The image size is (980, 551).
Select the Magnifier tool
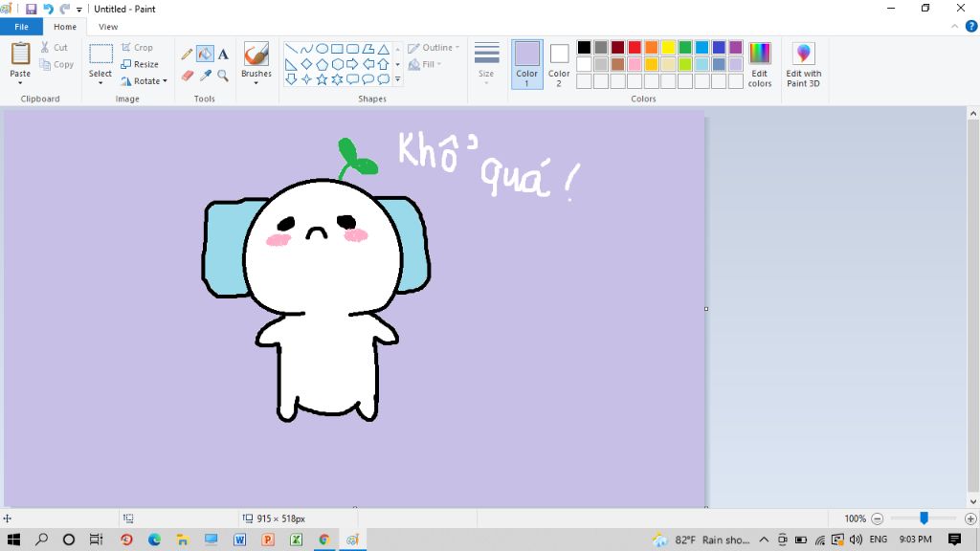223,76
